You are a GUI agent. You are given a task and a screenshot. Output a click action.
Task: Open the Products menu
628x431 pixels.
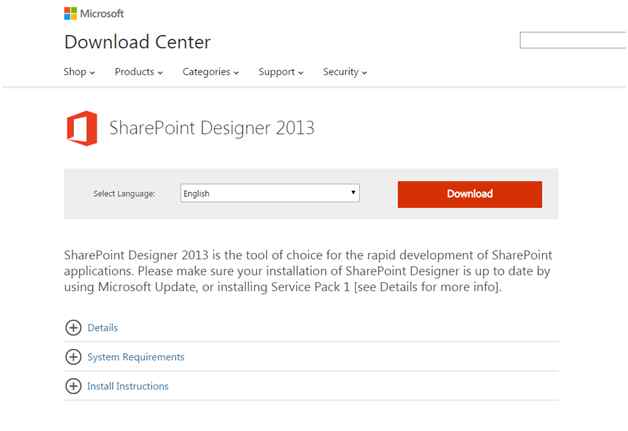pos(138,72)
